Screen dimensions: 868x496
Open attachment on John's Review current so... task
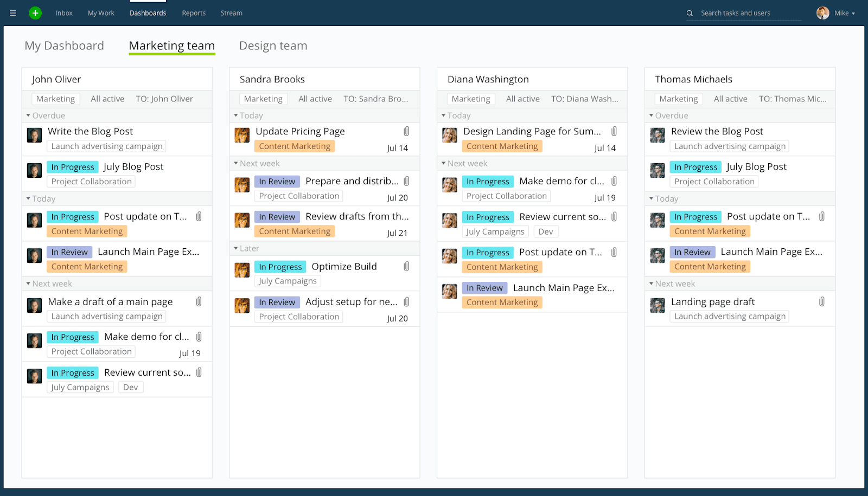point(199,372)
